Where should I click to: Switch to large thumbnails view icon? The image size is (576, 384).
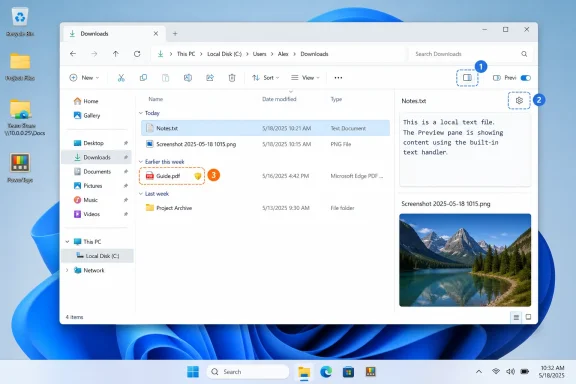pos(528,317)
